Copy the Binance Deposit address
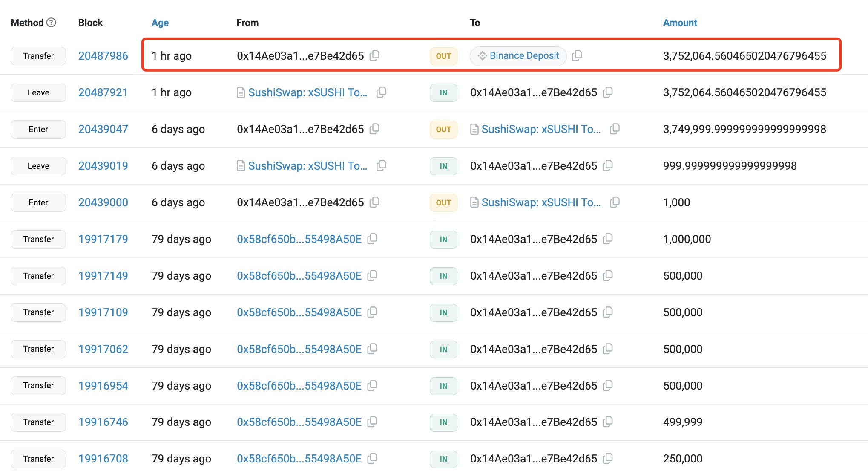The image size is (868, 474). pos(577,55)
